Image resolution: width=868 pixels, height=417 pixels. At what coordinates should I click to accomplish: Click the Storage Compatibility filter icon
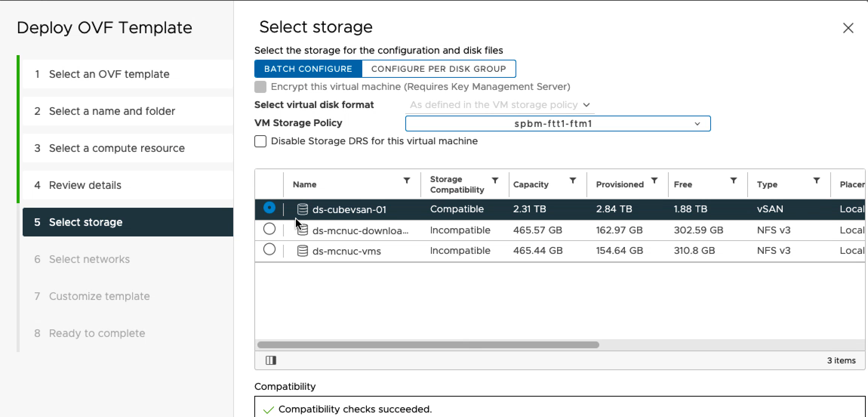[495, 181]
